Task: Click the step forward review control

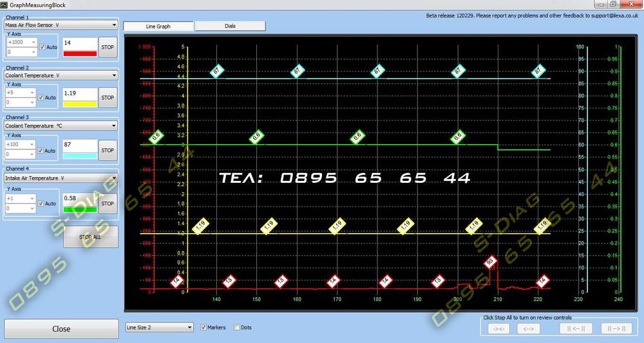Action: (616, 329)
